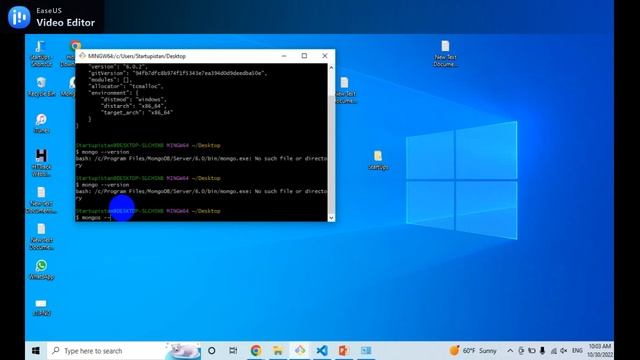
Task: Click the terminal vertical scrollbar thumb
Action: click(x=331, y=155)
